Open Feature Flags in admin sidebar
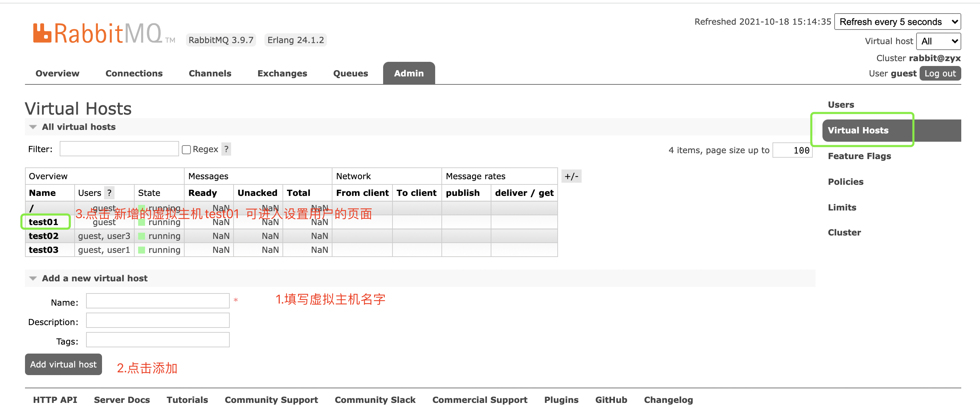980x414 pixels. point(859,156)
